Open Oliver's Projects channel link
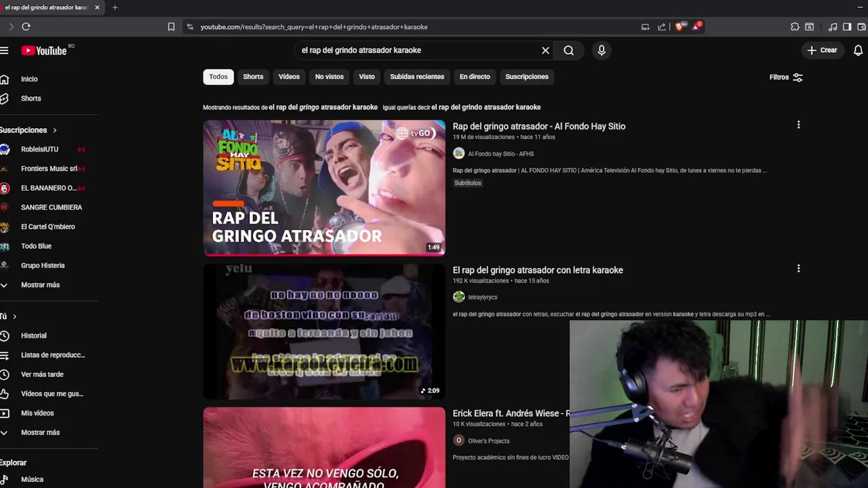Viewport: 868px width, 488px height. [488, 441]
